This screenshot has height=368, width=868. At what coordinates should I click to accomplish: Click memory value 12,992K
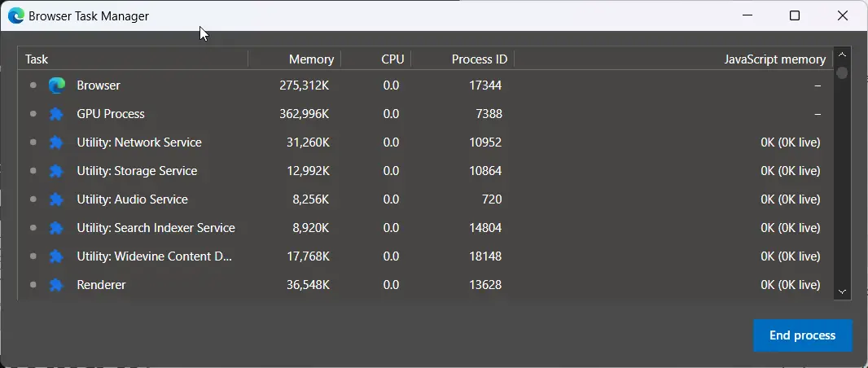(309, 171)
